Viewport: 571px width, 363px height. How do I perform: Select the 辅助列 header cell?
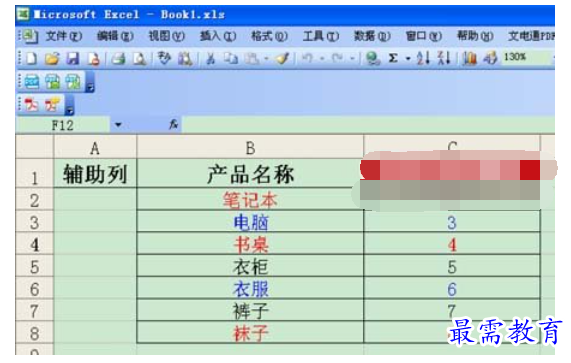[x=95, y=174]
